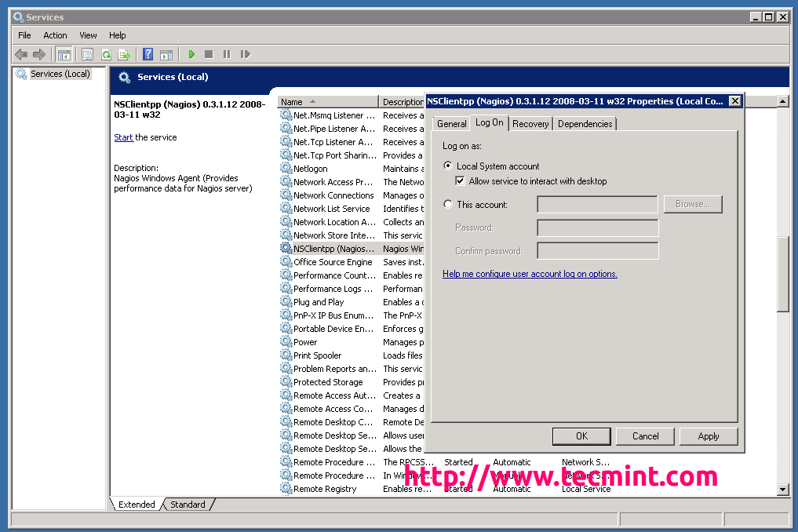Switch to the Standard view tab
The height and width of the screenshot is (532, 798).
point(188,505)
